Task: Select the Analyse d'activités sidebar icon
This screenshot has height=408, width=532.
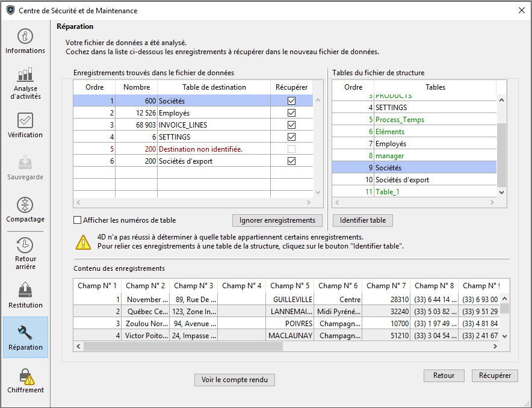Action: point(25,76)
